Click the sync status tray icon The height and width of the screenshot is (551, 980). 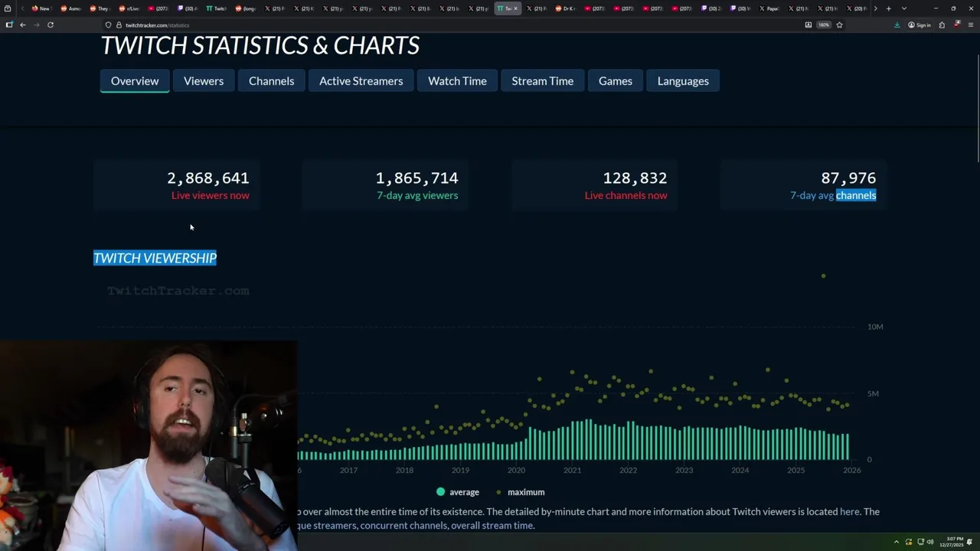coord(909,542)
